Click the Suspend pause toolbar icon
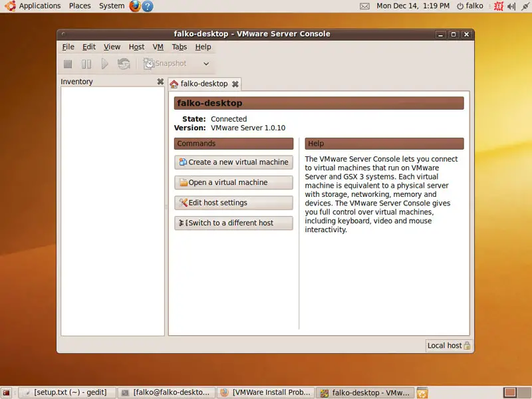The width and height of the screenshot is (532, 399). pos(86,64)
